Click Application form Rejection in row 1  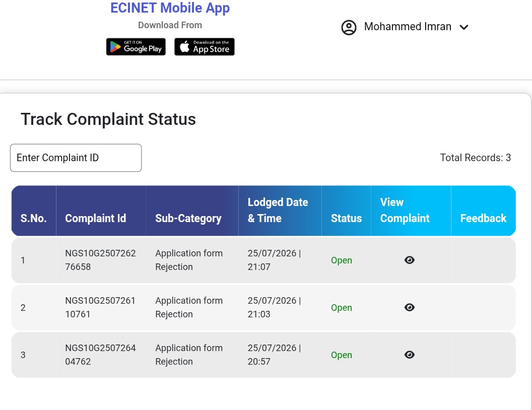[x=189, y=260]
